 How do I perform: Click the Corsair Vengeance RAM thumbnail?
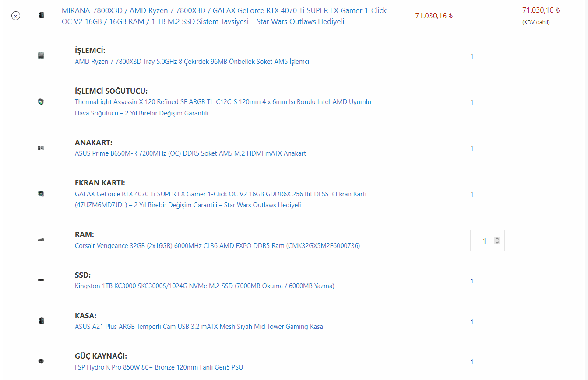pos(41,240)
